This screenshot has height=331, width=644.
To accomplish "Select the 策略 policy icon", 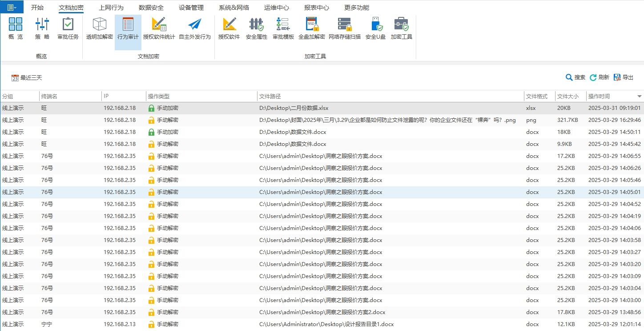I will coord(41,28).
